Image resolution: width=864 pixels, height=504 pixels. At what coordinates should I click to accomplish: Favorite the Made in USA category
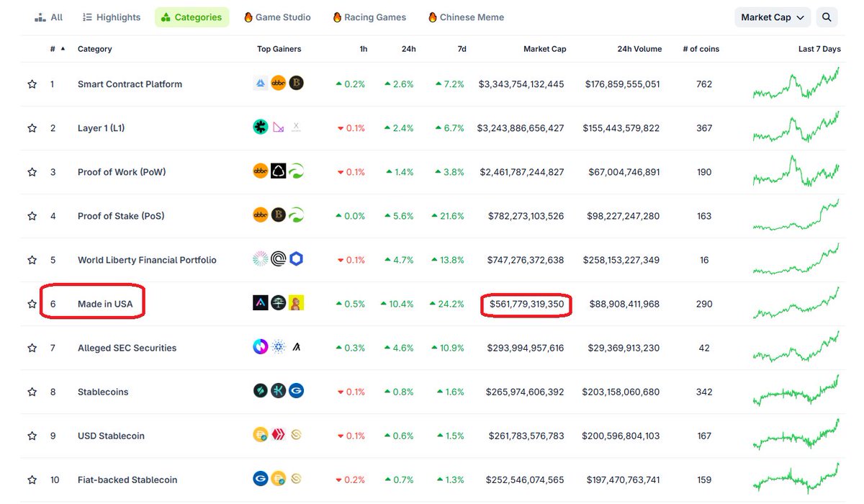pyautogui.click(x=32, y=304)
